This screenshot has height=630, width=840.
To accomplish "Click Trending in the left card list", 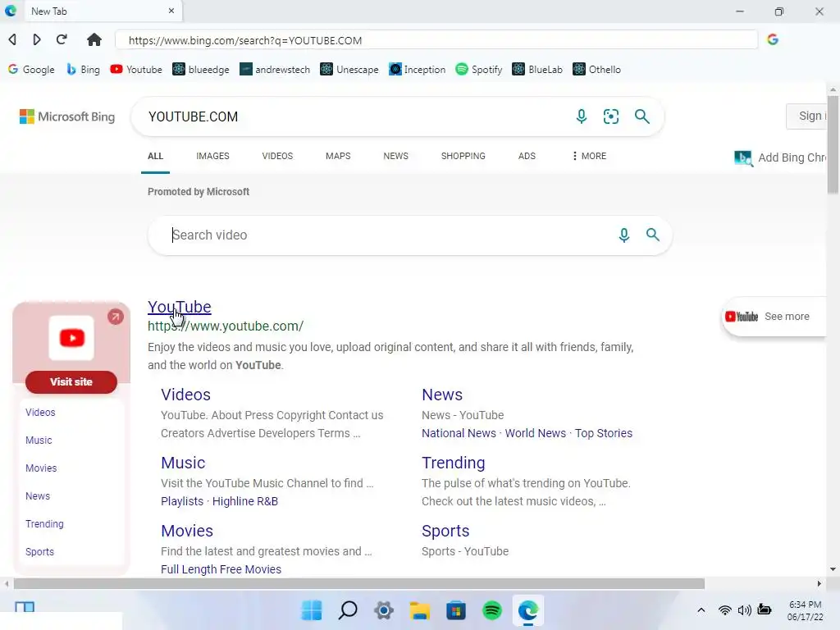I will point(44,524).
